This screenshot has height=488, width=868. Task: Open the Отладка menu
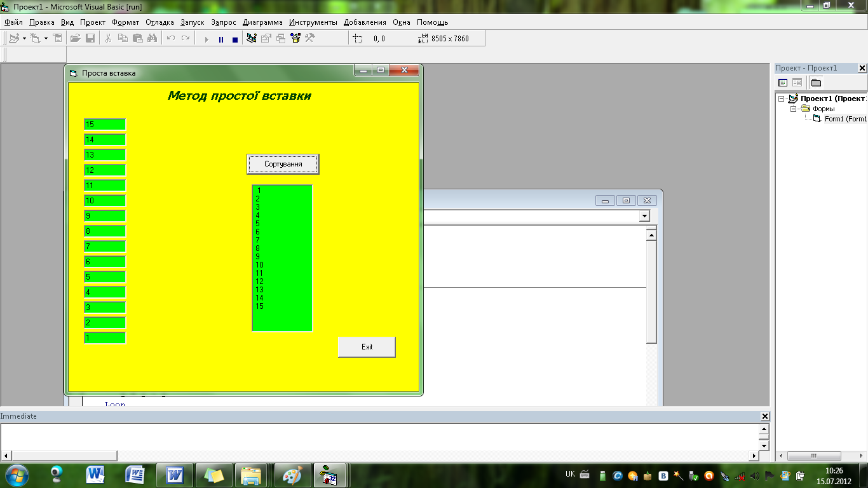159,22
